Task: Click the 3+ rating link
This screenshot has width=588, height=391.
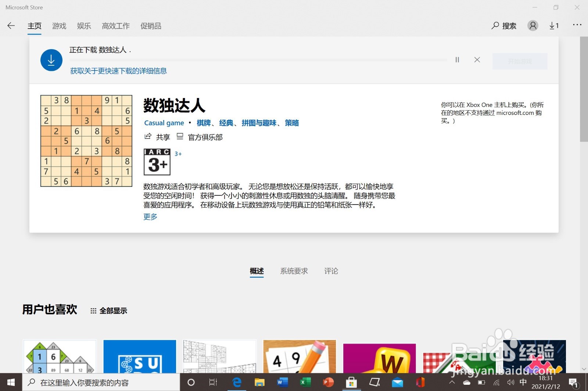Action: click(178, 154)
